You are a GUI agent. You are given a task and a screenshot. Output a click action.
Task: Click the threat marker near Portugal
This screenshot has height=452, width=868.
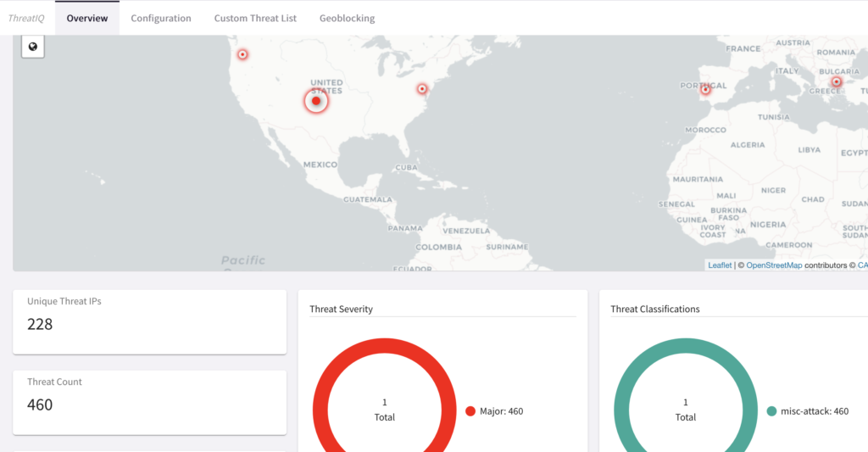click(705, 89)
